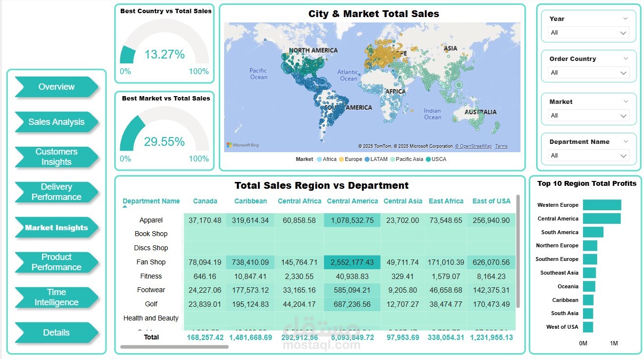644x359 pixels.
Task: Click the table's horizontal scrollbar
Action: (x=174, y=347)
